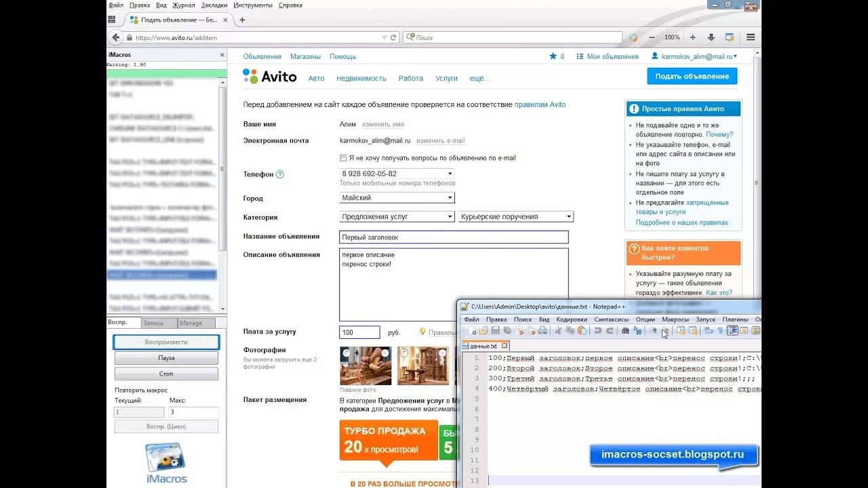Click iMacros Пауза button
Viewport: 868px width, 488px height.
pyautogui.click(x=166, y=358)
